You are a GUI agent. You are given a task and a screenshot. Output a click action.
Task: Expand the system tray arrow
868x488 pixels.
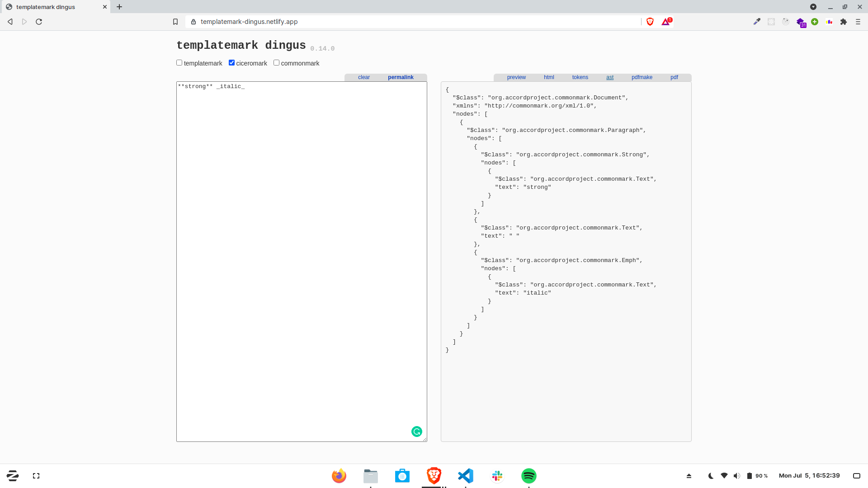tap(689, 476)
